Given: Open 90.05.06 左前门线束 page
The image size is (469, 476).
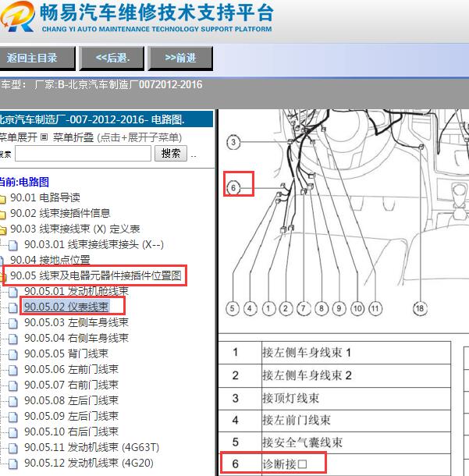Looking at the screenshot, I should 71,369.
